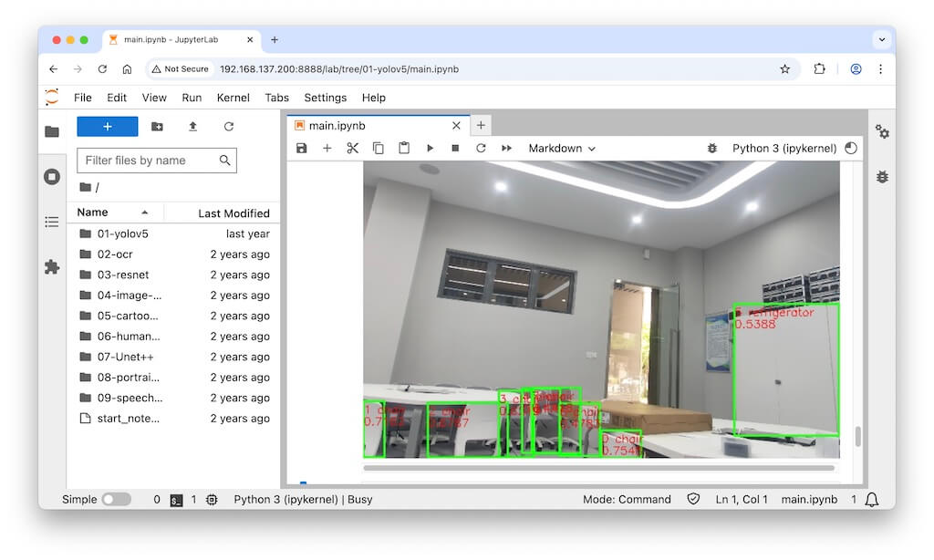Show Running Terminals and Kernels panel

[x=52, y=176]
